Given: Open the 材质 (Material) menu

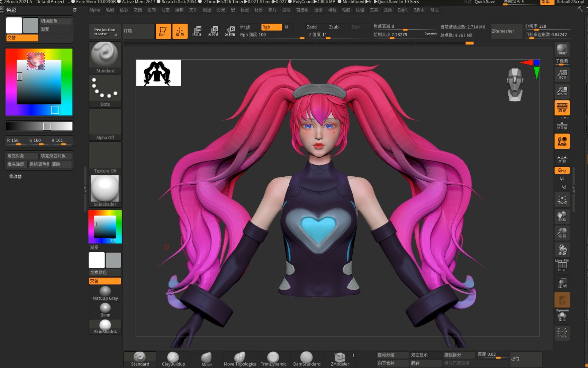Looking at the screenshot, I should coord(259,10).
